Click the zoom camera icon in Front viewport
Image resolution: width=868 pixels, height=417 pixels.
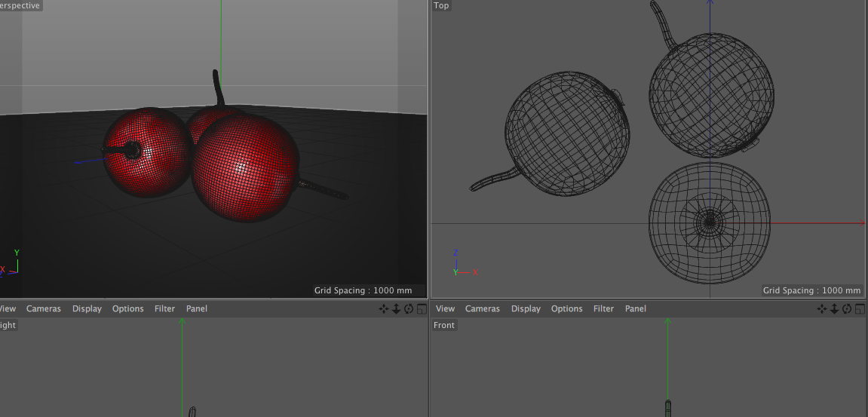point(835,309)
